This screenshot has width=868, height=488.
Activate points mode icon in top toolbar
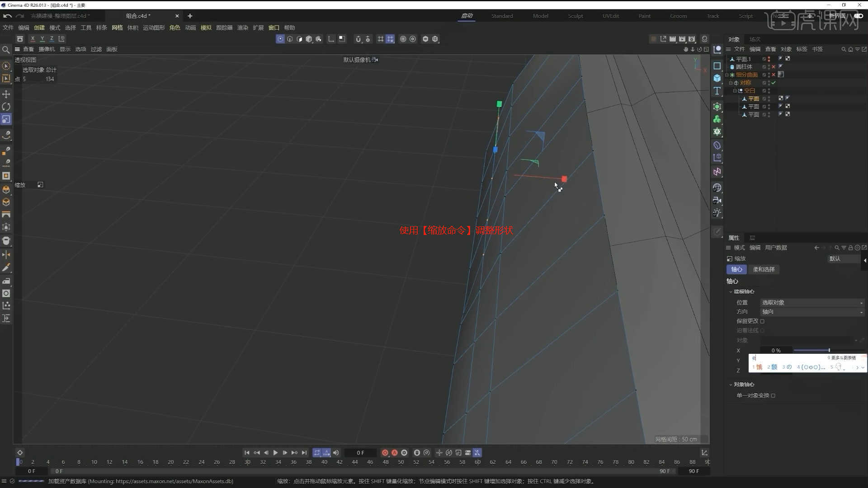280,39
